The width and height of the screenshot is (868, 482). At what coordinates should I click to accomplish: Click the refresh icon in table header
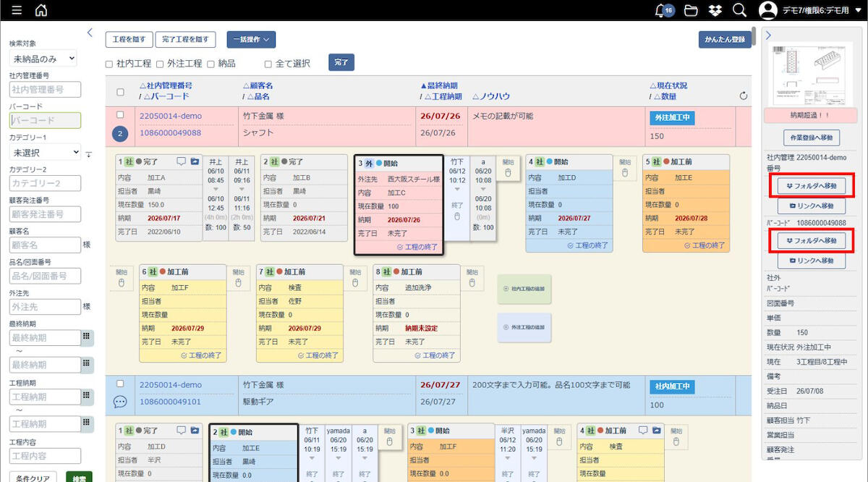(x=744, y=96)
